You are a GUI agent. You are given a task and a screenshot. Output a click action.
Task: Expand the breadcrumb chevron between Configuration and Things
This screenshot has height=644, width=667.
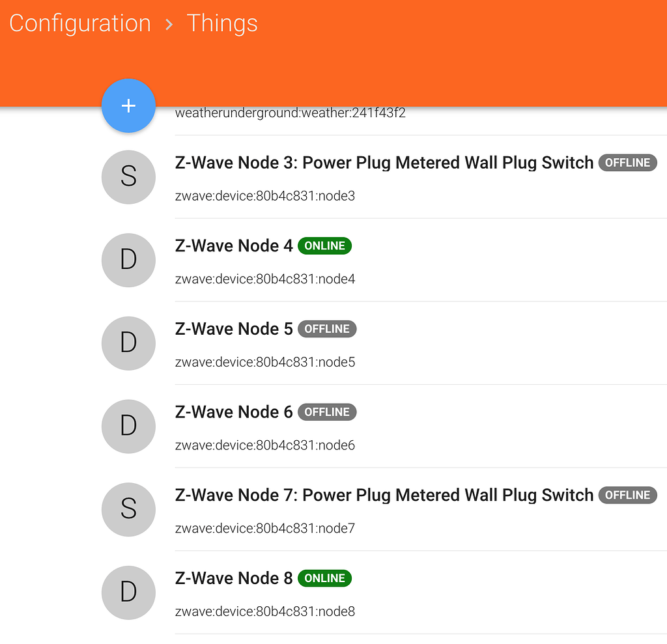pyautogui.click(x=168, y=23)
